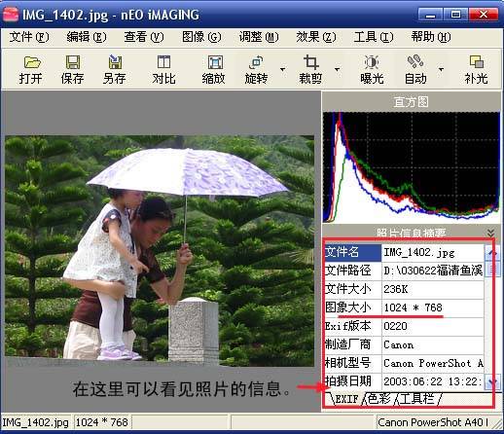504x434 pixels.
Task: Click the IMG_1402.jpg filename value
Action: click(433, 252)
